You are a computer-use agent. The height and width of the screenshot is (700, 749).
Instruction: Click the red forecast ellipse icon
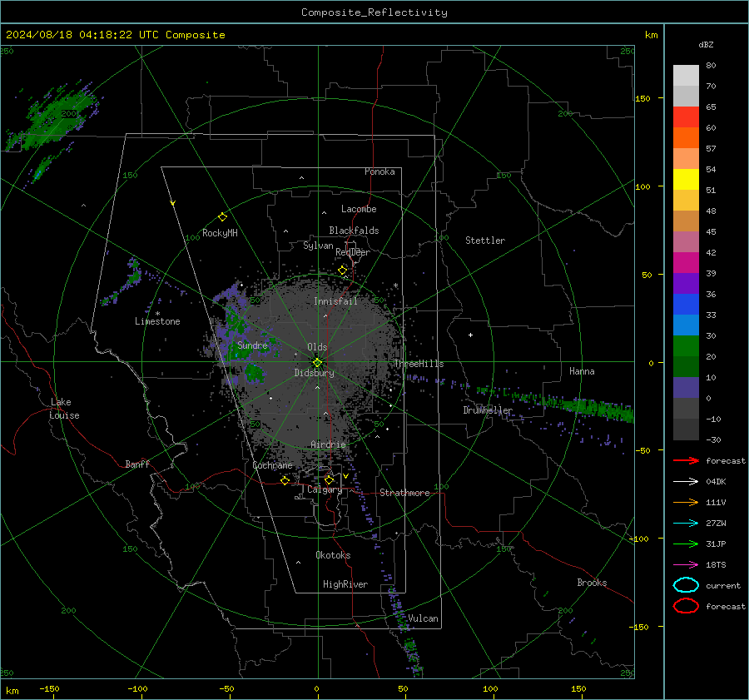[x=686, y=606]
